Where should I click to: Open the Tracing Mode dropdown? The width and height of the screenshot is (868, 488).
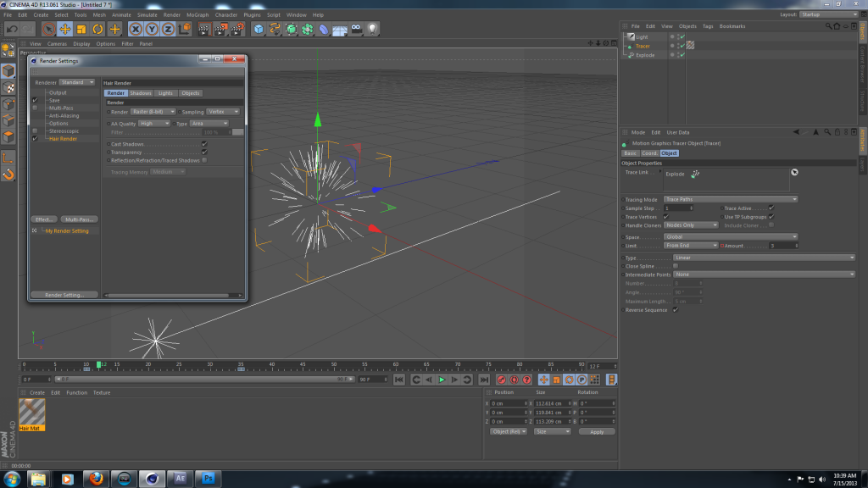click(x=731, y=199)
